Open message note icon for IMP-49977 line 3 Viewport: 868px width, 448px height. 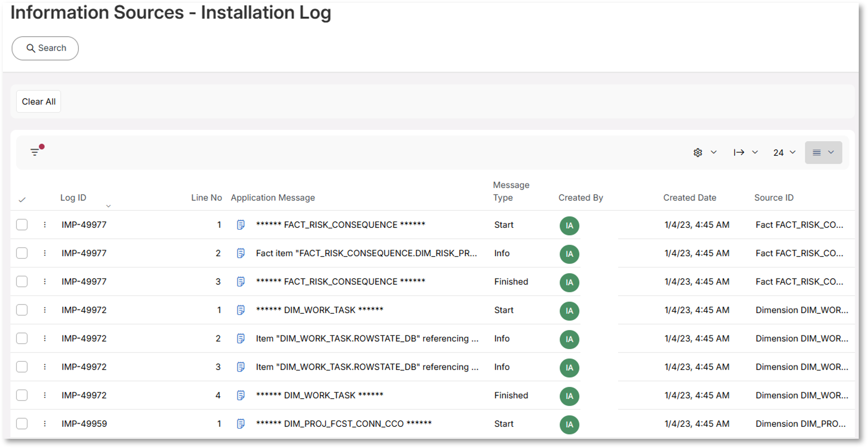coord(241,281)
